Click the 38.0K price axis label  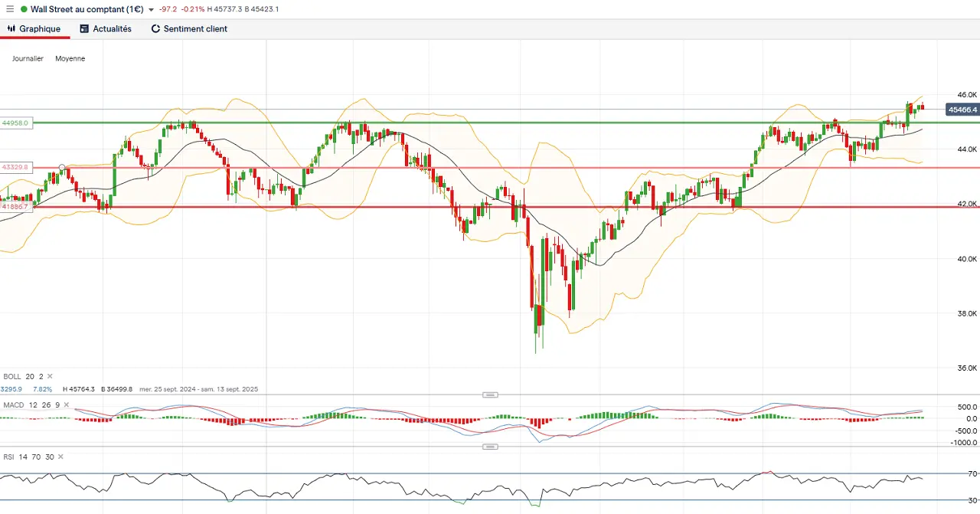coord(968,313)
